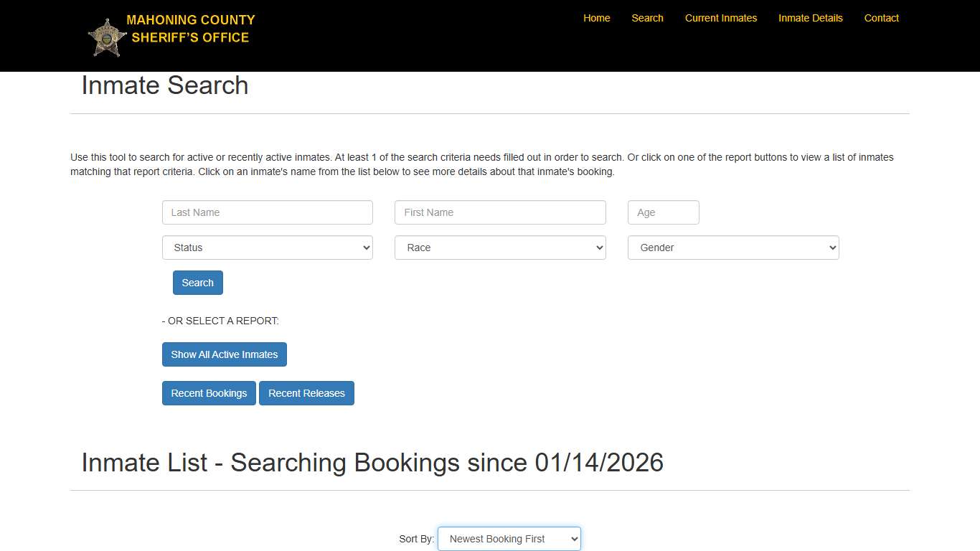Click Show All Active Inmates
980x551 pixels.
[x=224, y=354]
